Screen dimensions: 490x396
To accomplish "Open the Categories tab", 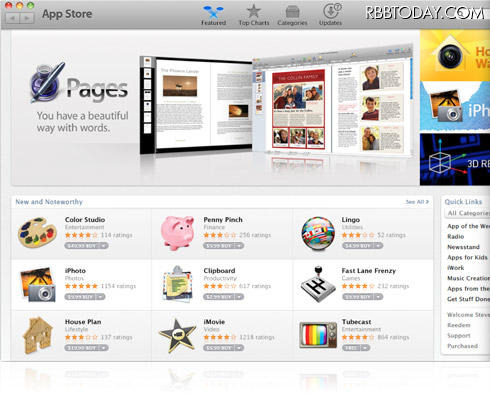I will click(x=292, y=15).
